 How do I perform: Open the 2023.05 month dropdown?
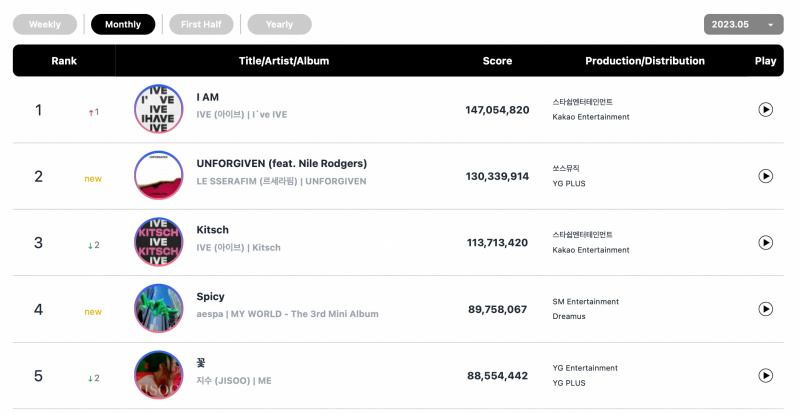click(743, 25)
